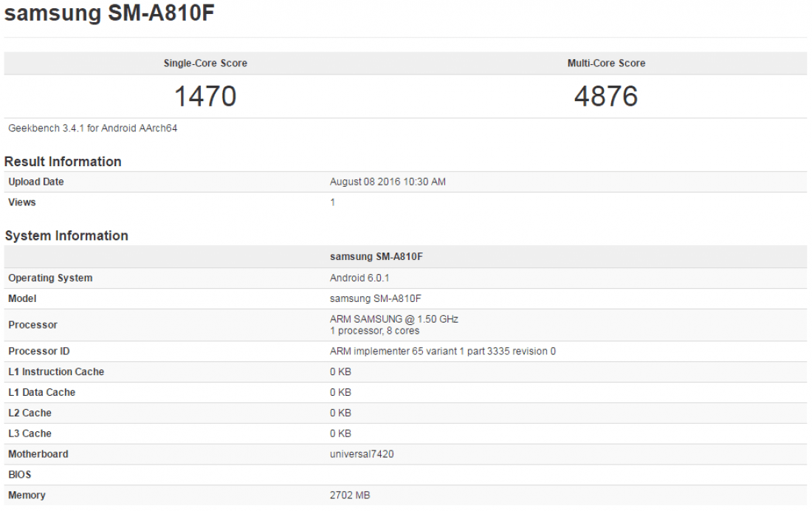812x511 pixels.
Task: Select the L1 Instruction Cache row label
Action: click(x=56, y=371)
